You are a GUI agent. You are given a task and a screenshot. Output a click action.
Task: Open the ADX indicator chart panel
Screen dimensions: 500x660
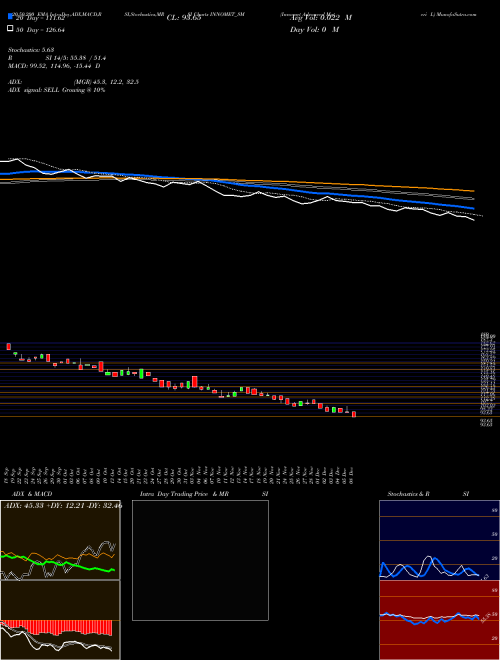tap(60, 540)
